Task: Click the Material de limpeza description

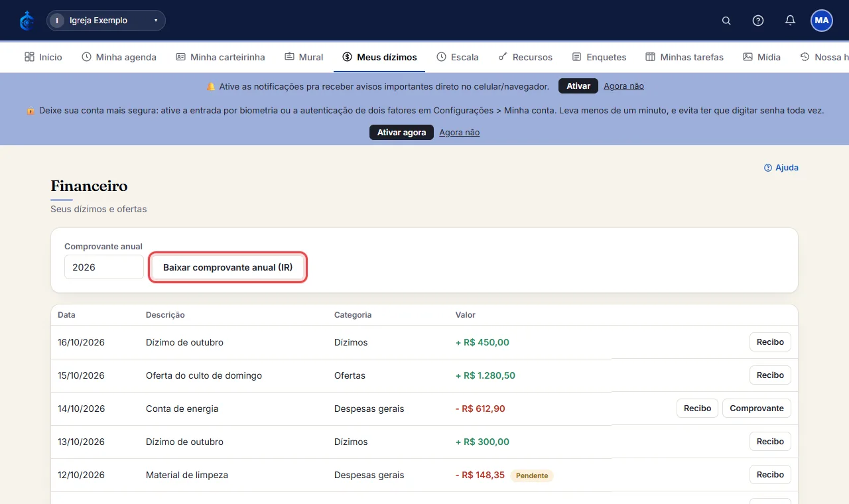Action: (x=186, y=475)
